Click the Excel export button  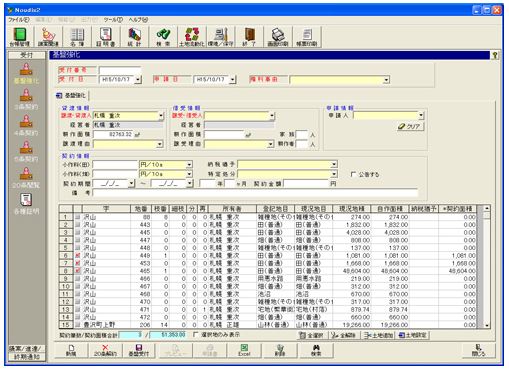pos(244,350)
